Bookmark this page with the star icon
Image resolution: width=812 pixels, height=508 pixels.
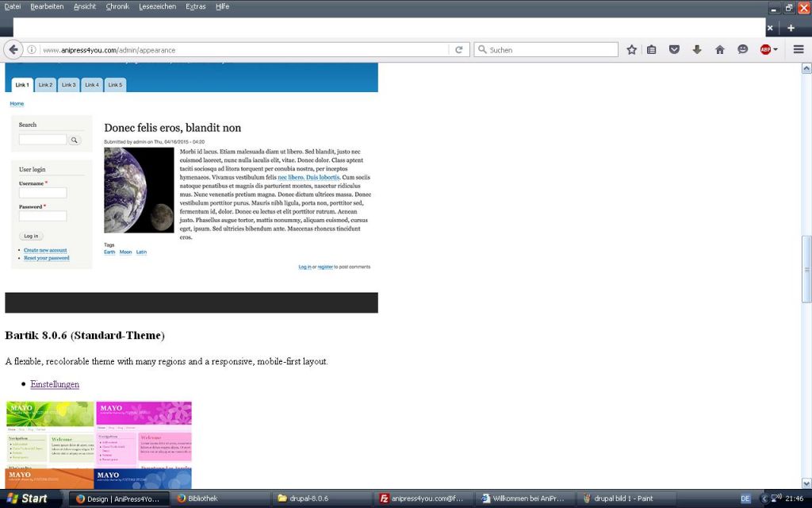(x=631, y=49)
